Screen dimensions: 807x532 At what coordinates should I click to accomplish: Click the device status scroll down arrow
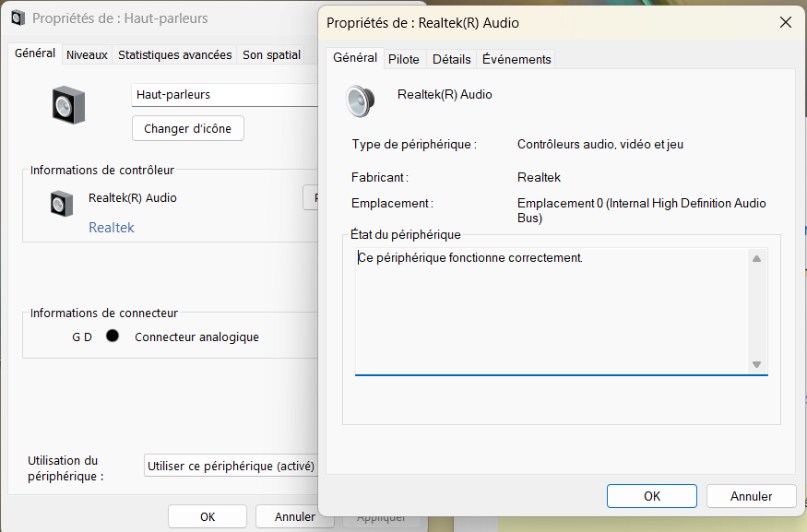tap(756, 364)
